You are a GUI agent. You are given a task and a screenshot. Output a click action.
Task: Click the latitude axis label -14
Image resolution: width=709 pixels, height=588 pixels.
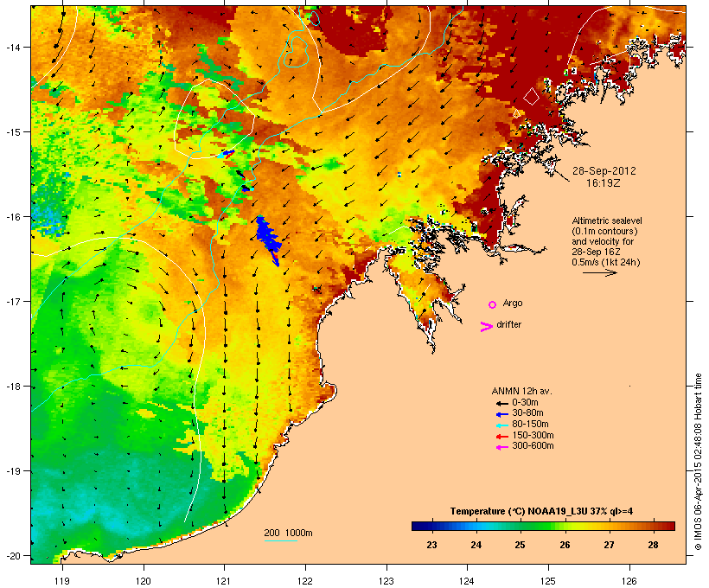click(x=12, y=47)
